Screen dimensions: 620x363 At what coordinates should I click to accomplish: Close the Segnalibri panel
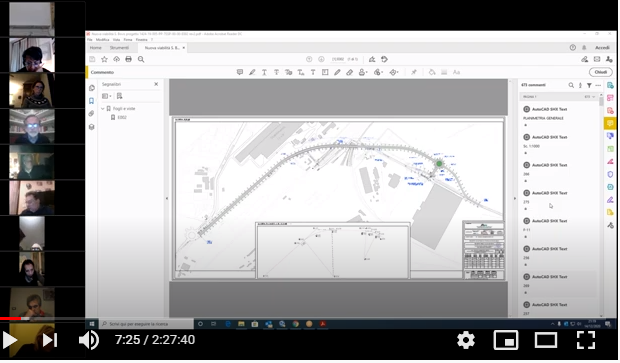(x=156, y=84)
